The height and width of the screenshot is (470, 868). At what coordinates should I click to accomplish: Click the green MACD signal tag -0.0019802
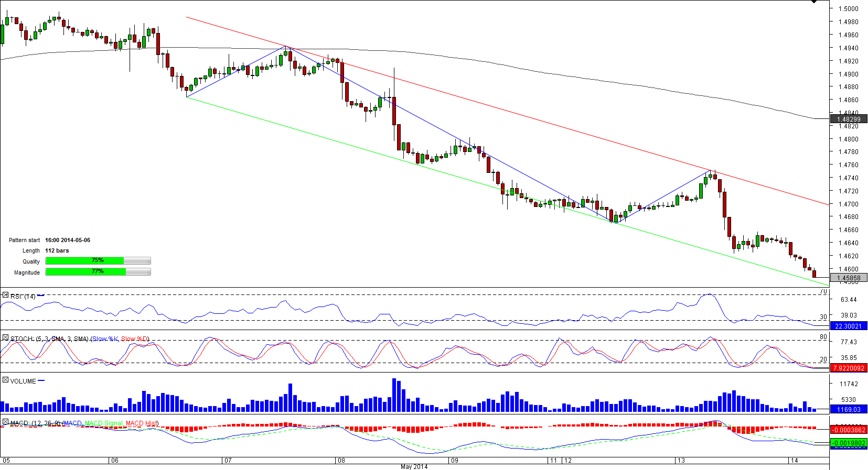(x=849, y=443)
